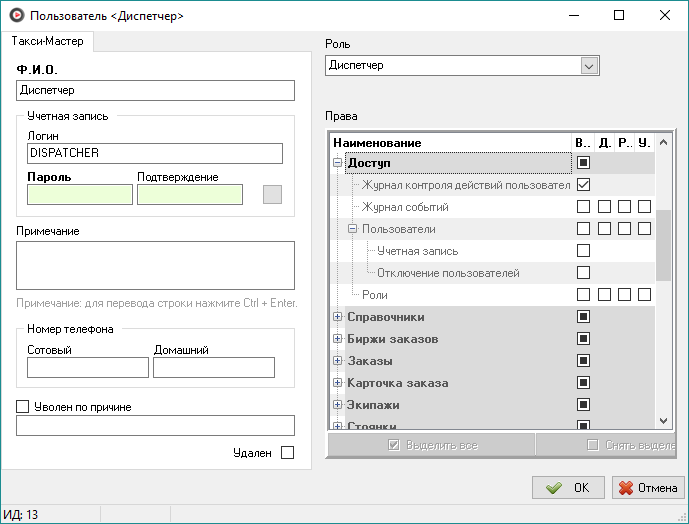Image resolution: width=689 pixels, height=524 pixels.
Task: Expand the Заказы tree node
Action: [x=337, y=361]
